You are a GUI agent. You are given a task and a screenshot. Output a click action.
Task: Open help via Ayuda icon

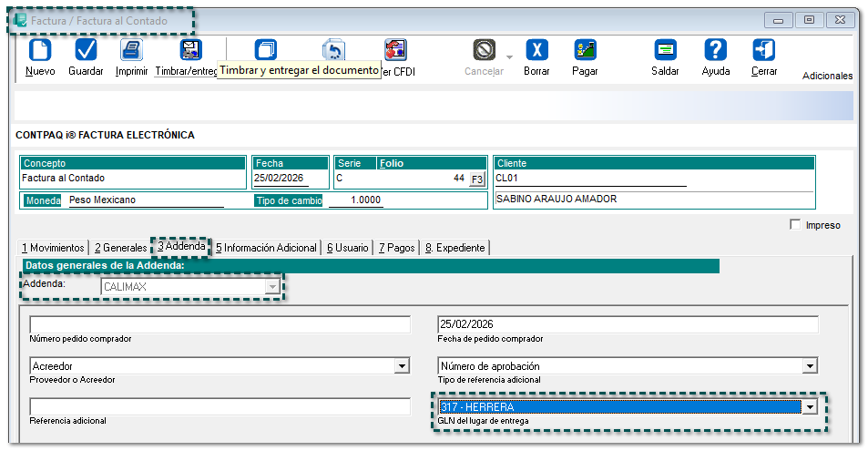tap(715, 50)
